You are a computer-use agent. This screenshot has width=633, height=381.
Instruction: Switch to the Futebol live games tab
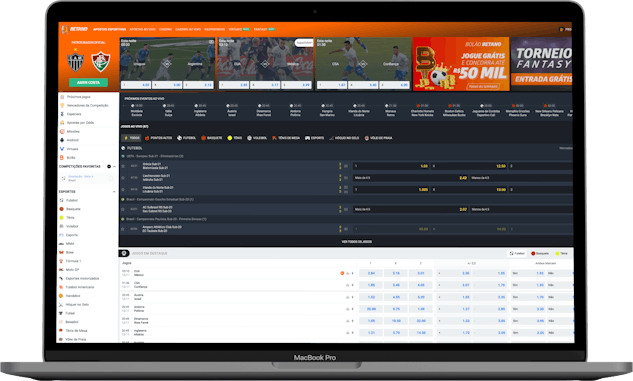point(187,138)
